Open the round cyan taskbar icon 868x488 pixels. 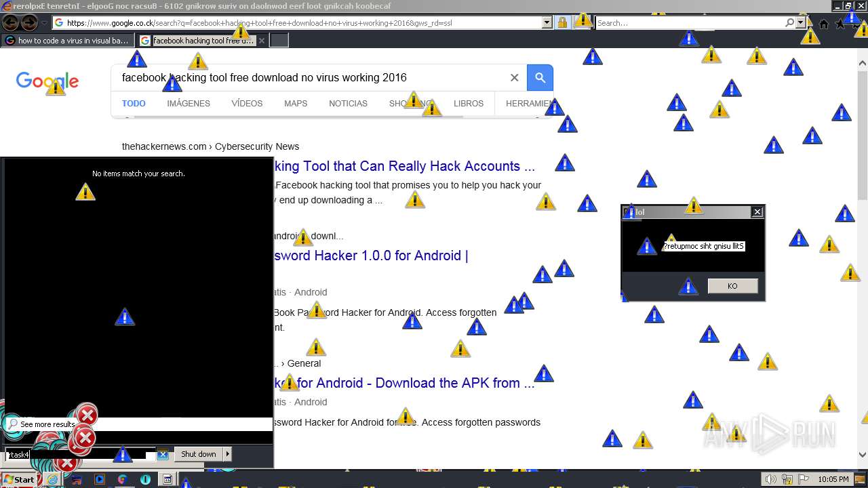click(x=145, y=479)
